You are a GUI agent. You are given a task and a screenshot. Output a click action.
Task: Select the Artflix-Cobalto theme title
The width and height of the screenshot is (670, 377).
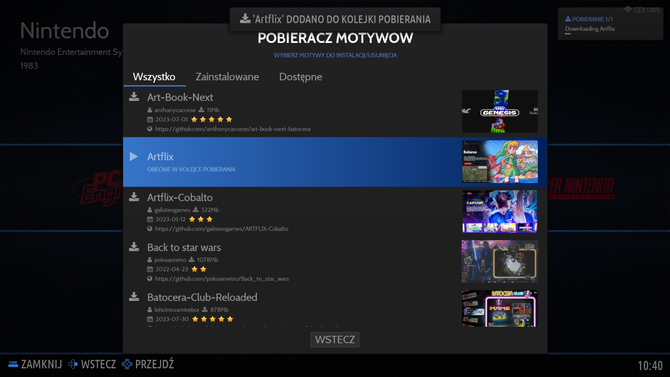[179, 197]
